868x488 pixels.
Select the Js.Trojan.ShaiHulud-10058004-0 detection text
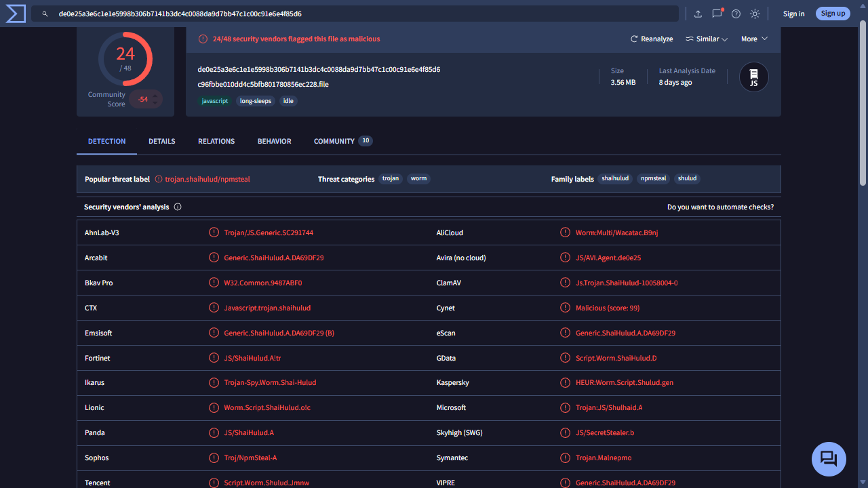[627, 283]
